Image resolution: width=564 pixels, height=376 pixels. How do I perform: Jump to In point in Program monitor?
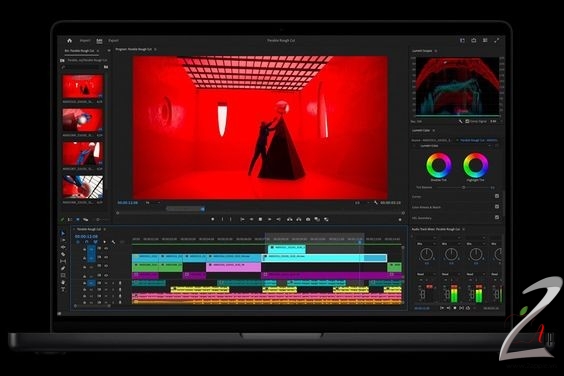[242, 219]
